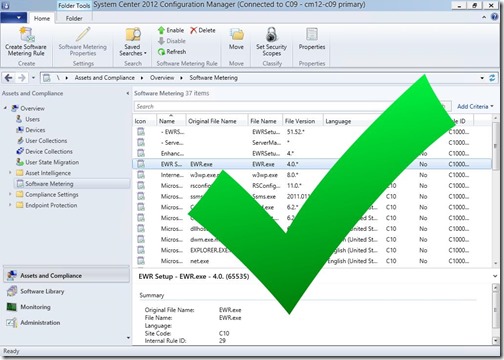Image resolution: width=504 pixels, height=360 pixels.
Task: Click the list's vertical scrollbar down arrow
Action: [495, 264]
